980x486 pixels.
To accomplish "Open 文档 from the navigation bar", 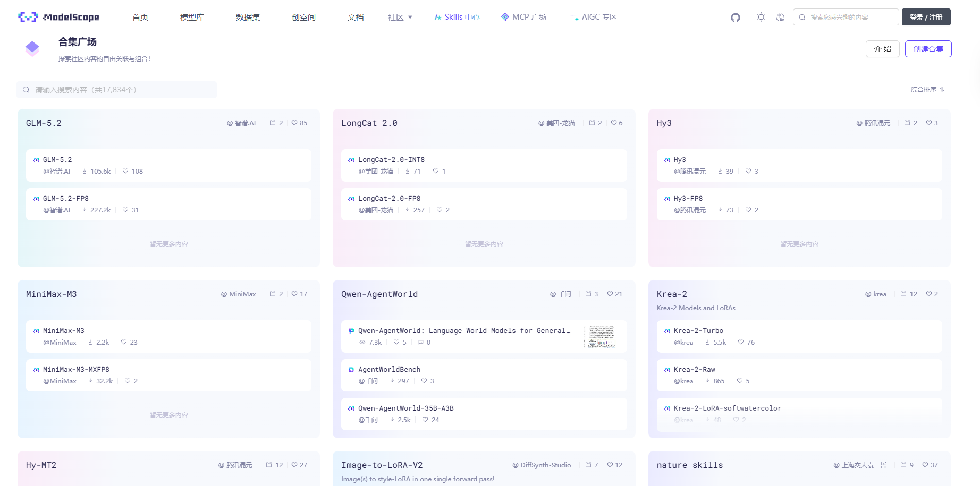I will pyautogui.click(x=356, y=18).
